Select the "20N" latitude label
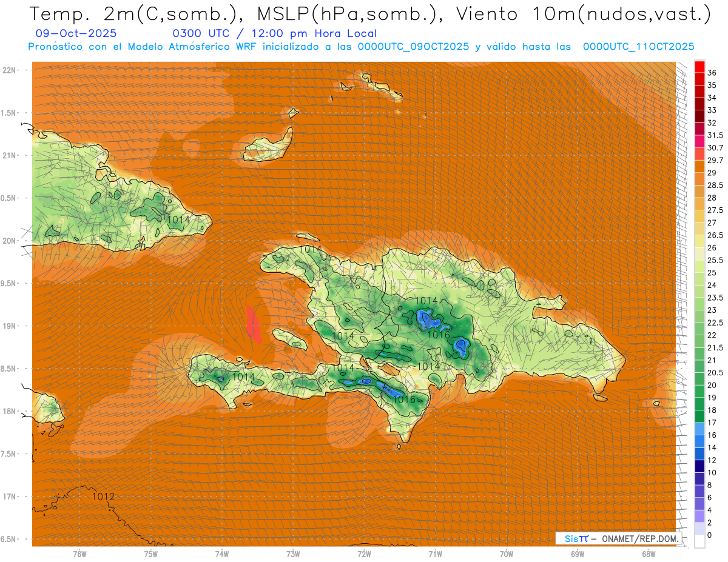728x562 pixels. tap(10, 241)
